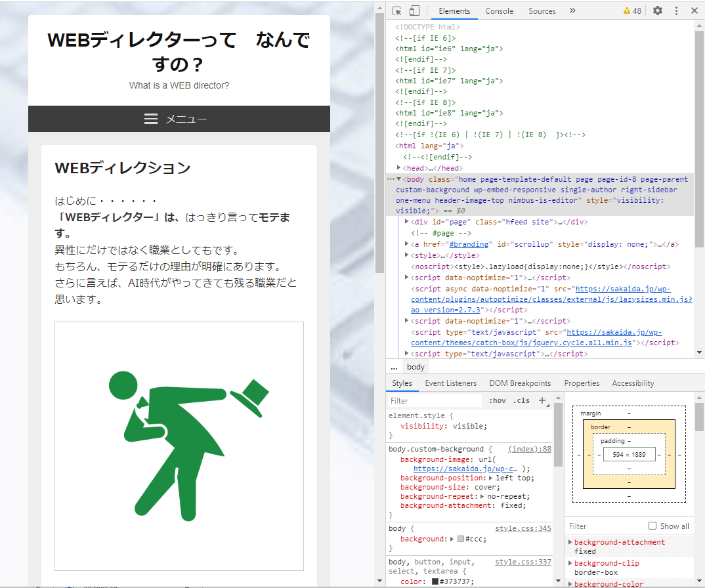705x588 pixels.
Task: Click the margin label in box model
Action: (590, 413)
